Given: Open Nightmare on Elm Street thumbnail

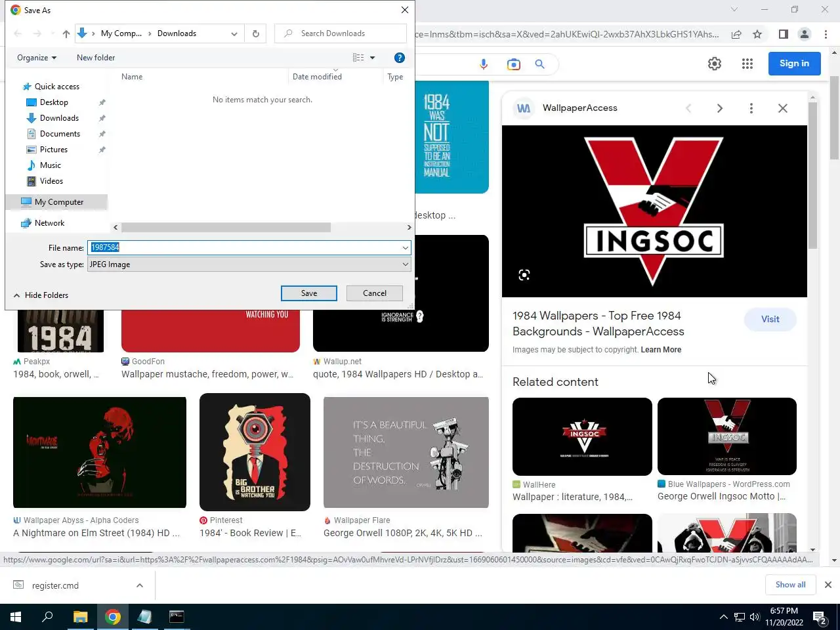Looking at the screenshot, I should click(100, 452).
